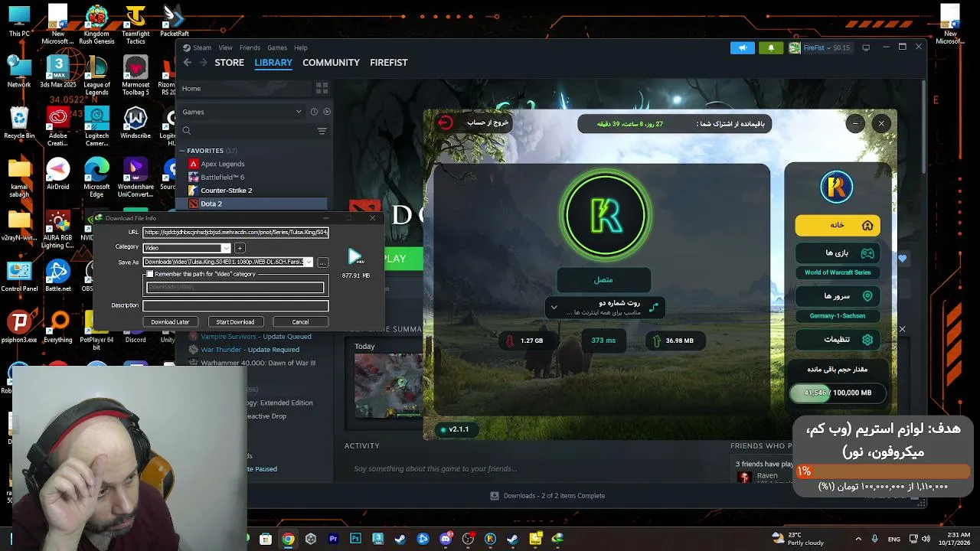Screen dimensions: 980x551
Task: Expand the Save As path dropdown
Action: (x=309, y=262)
